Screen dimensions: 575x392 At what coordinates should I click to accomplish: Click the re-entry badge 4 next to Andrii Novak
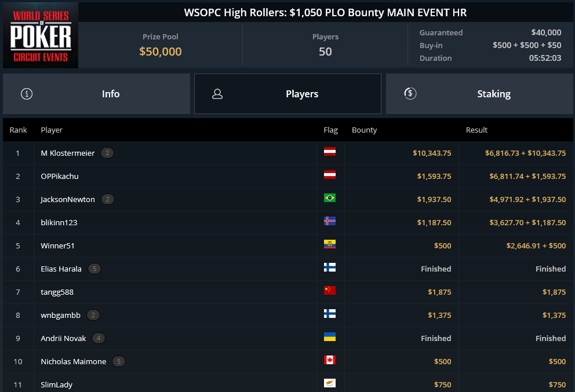coord(99,338)
